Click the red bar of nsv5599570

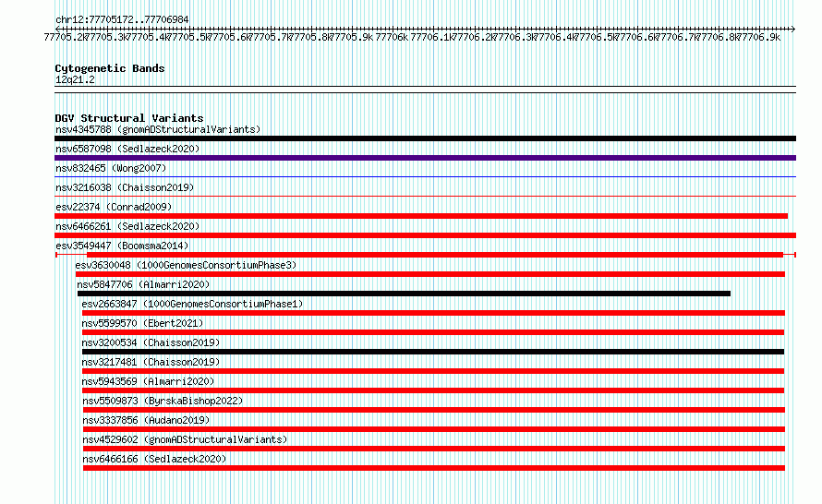(x=433, y=332)
